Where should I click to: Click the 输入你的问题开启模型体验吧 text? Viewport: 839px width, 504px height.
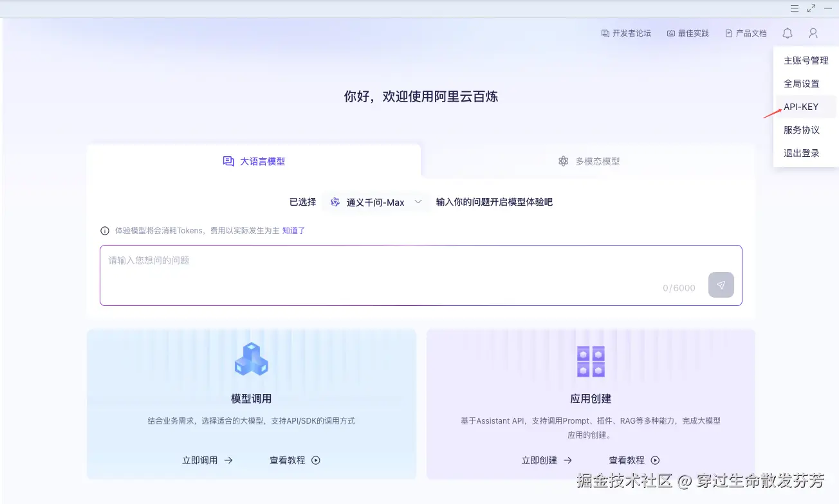pyautogui.click(x=494, y=202)
